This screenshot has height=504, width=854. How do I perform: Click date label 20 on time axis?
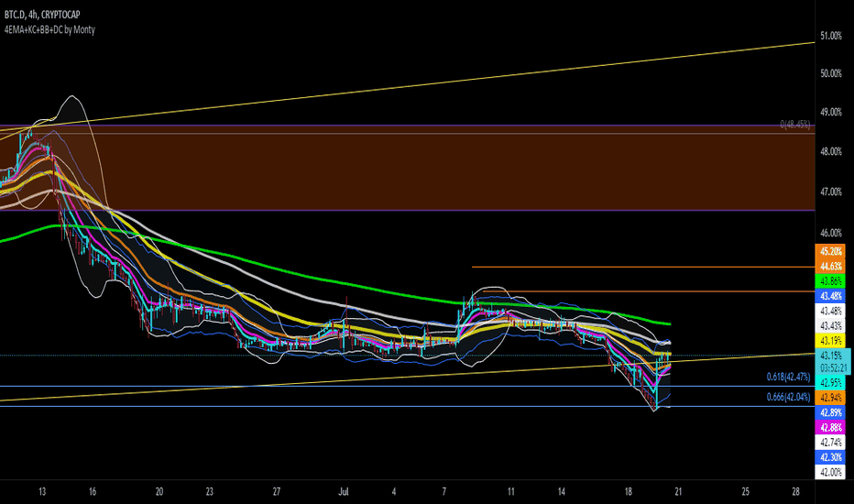(159, 491)
